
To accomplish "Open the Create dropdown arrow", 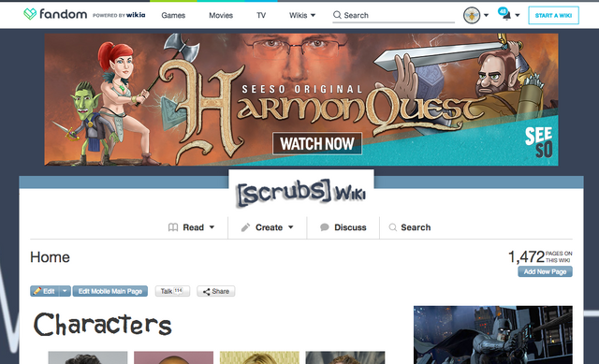I will 291,227.
